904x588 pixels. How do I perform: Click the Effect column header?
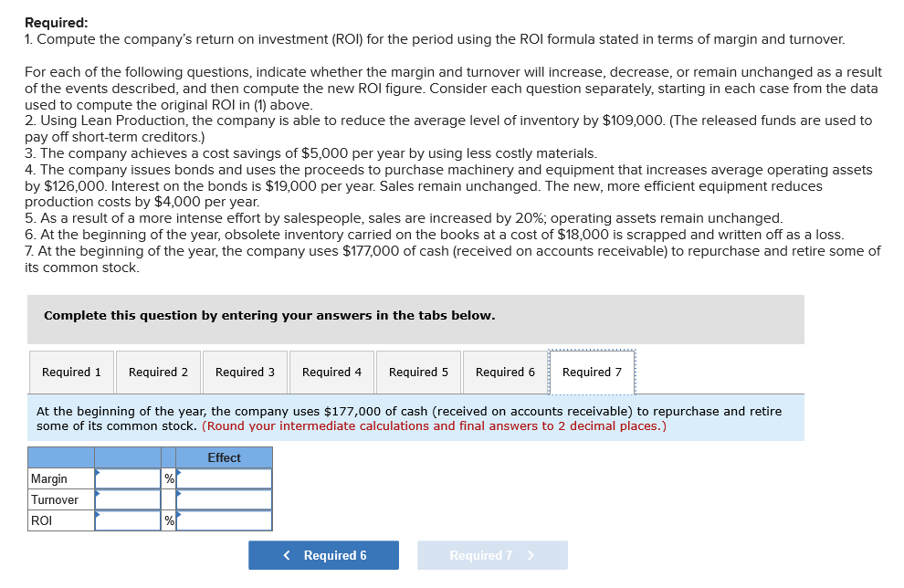[225, 457]
